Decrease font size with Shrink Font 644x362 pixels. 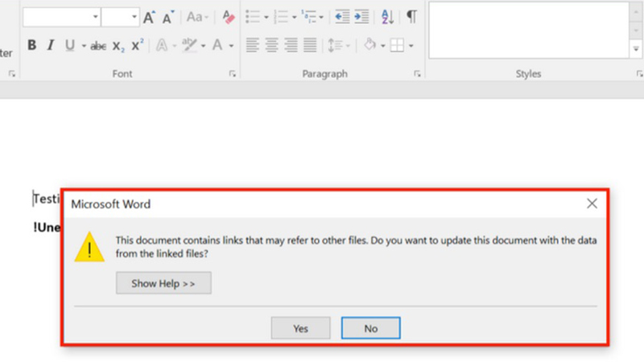[168, 17]
